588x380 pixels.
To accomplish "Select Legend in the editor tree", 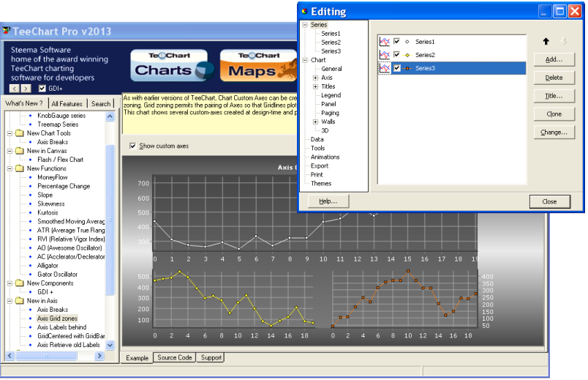I will (331, 95).
